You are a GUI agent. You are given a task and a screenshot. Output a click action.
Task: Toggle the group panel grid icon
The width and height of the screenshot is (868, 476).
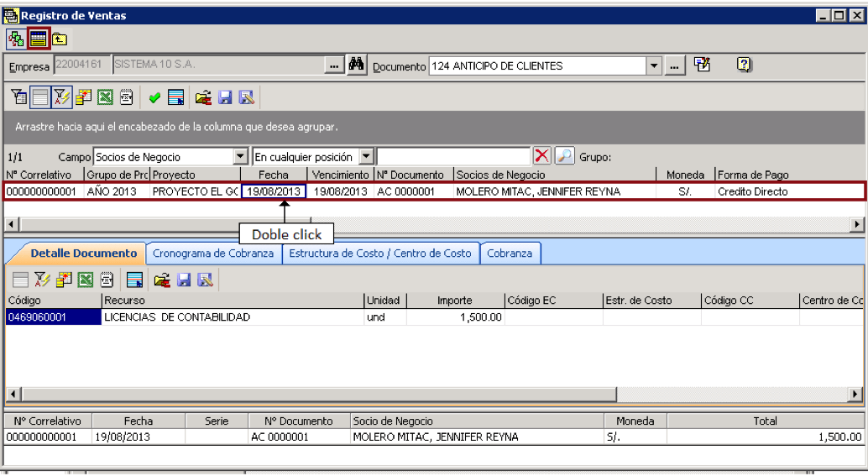pyautogui.click(x=39, y=98)
